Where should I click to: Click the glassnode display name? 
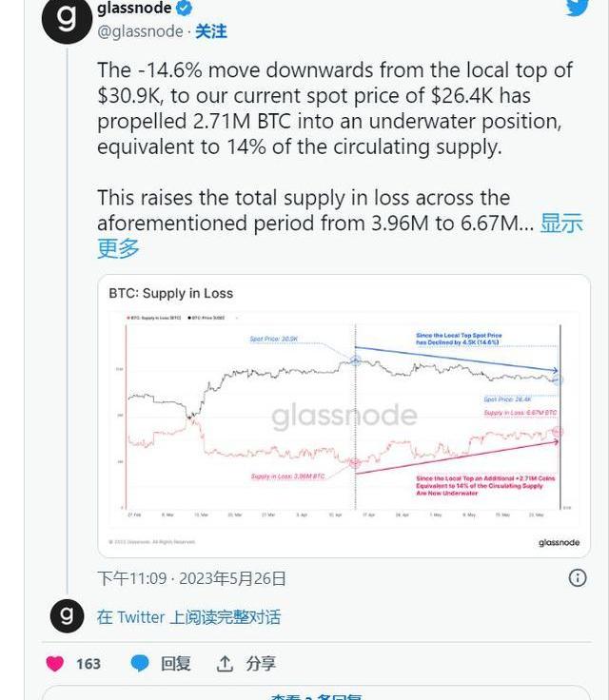click(x=134, y=9)
